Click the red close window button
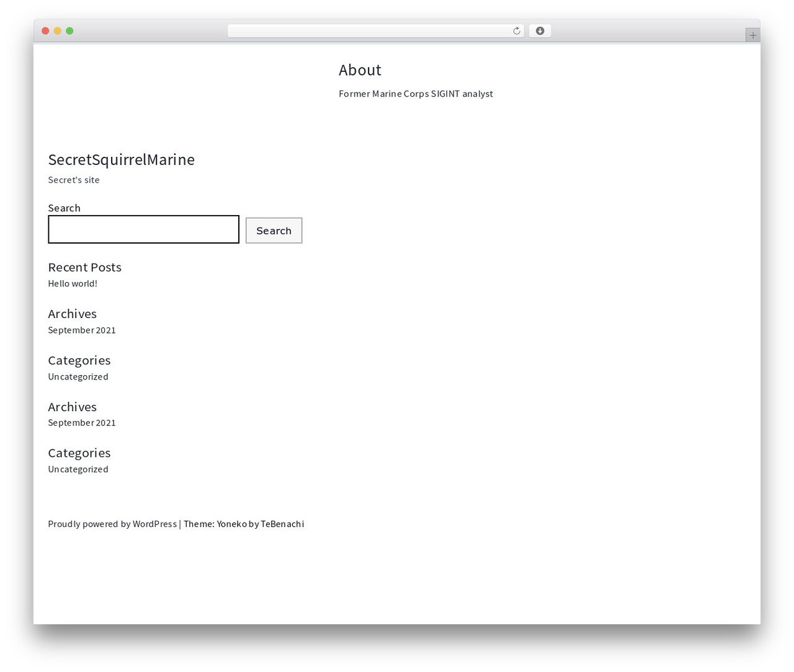 click(x=45, y=31)
